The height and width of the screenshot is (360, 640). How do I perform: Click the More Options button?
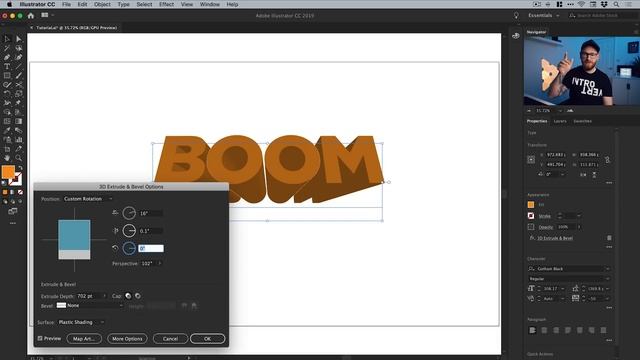click(127, 339)
